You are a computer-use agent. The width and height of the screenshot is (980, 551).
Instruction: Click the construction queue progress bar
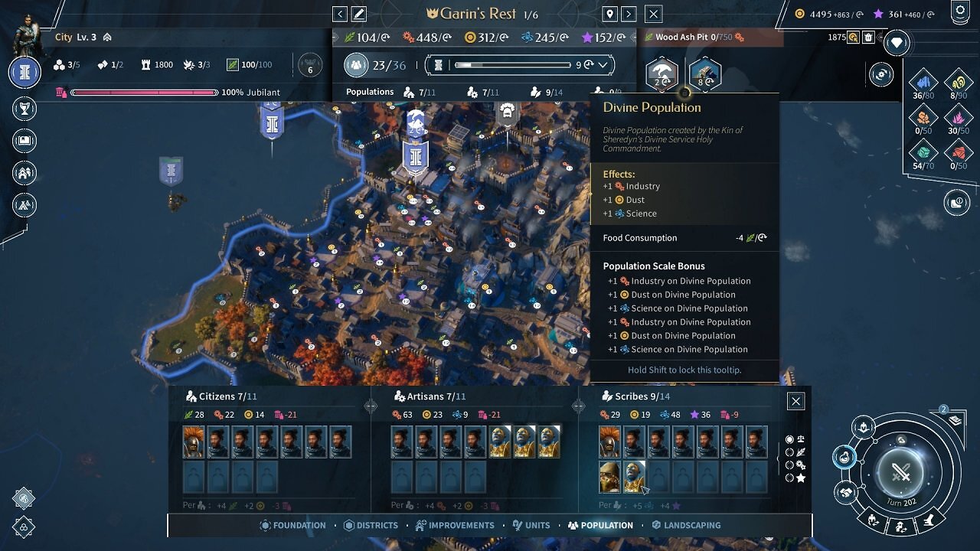click(x=512, y=65)
